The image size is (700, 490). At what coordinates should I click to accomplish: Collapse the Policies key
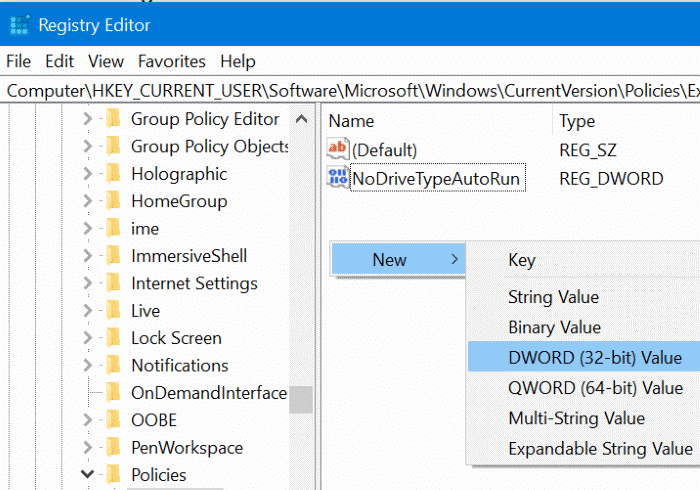click(88, 475)
